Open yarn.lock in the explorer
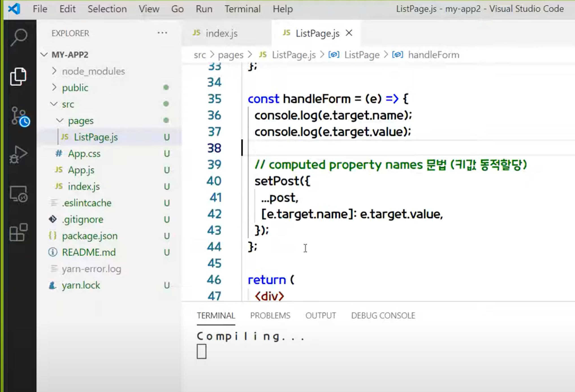 click(x=109, y=285)
